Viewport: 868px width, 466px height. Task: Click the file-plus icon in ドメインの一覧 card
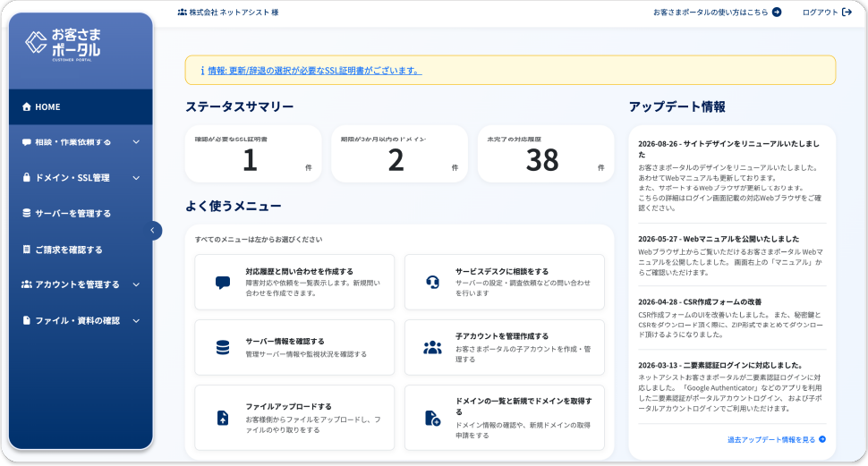[432, 418]
